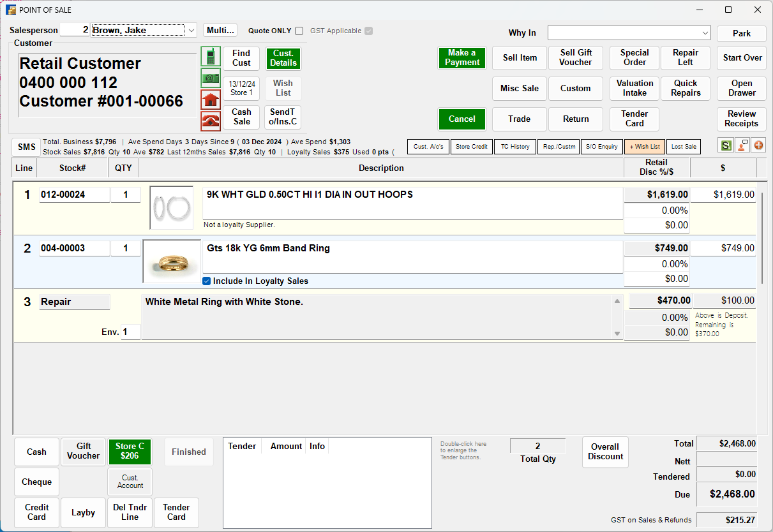Image resolution: width=773 pixels, height=532 pixels.
Task: Open the Salesperson dropdown showing Brown, Jake
Action: pos(190,29)
